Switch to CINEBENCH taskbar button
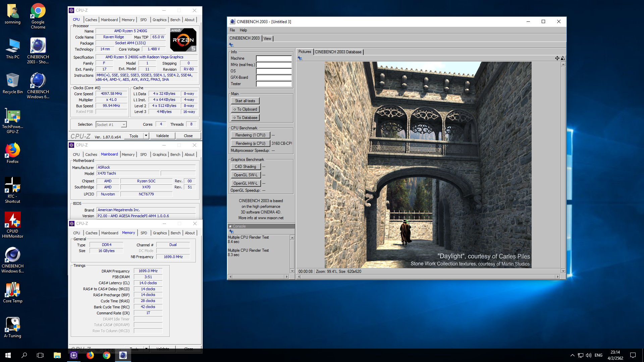This screenshot has width=644, height=362. [x=123, y=355]
